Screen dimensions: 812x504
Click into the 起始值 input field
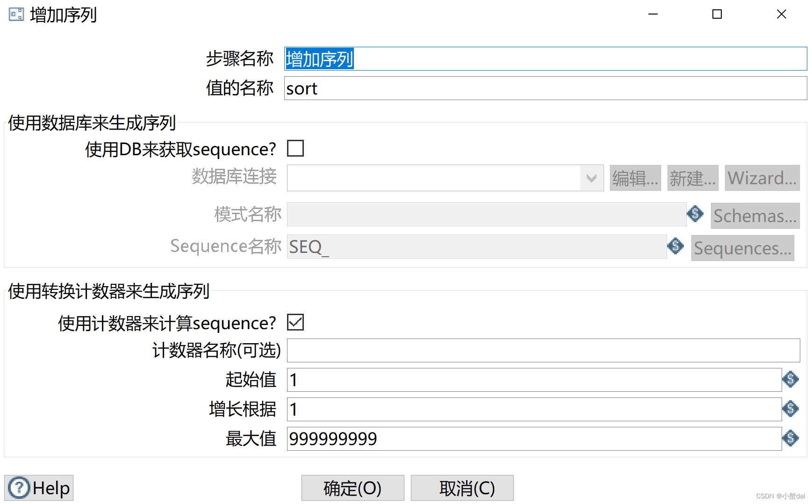pyautogui.click(x=534, y=380)
